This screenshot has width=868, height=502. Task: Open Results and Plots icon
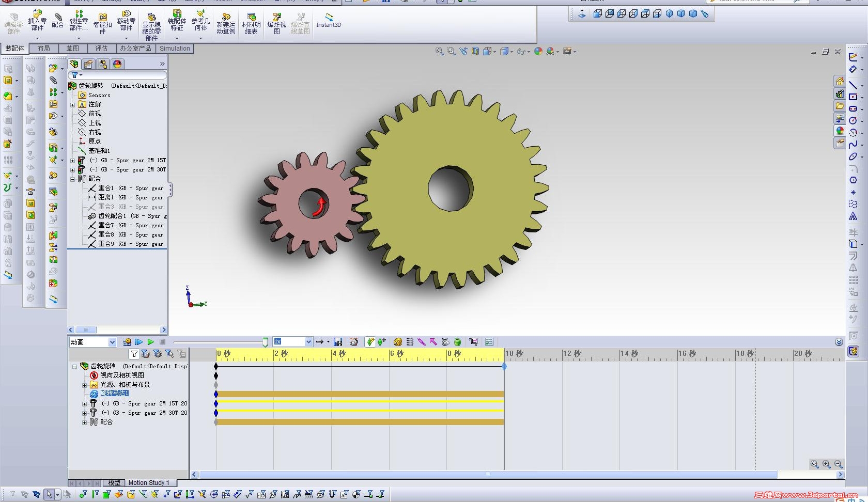(473, 342)
